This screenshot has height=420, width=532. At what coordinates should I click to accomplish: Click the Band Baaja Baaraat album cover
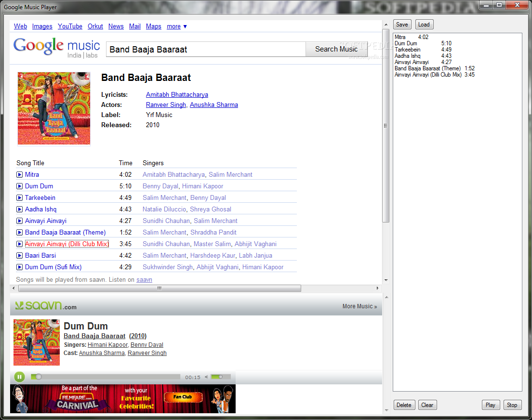coord(54,108)
